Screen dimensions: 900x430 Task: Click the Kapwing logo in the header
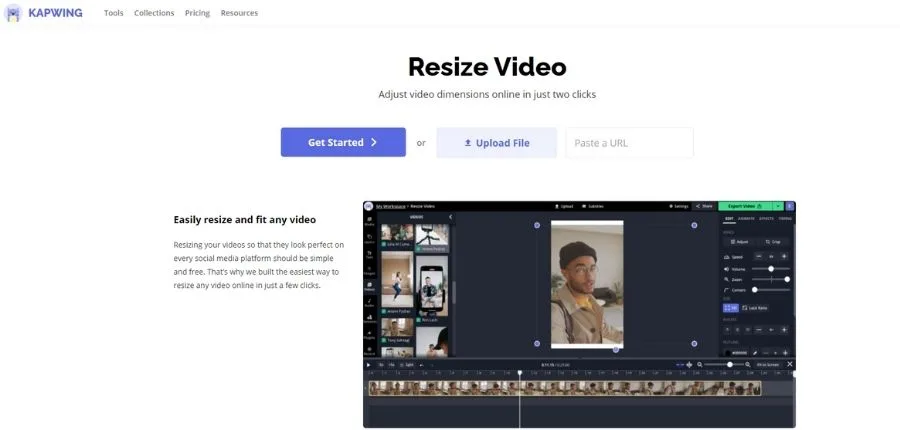click(x=44, y=13)
